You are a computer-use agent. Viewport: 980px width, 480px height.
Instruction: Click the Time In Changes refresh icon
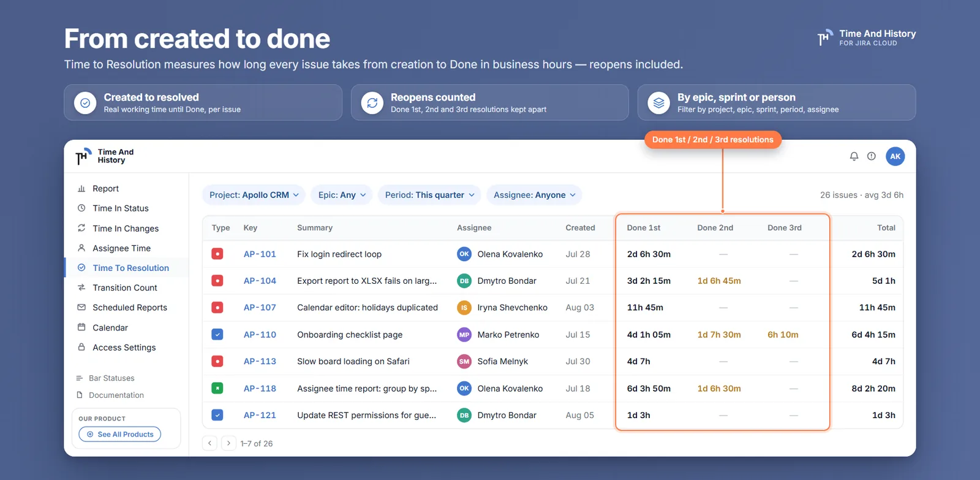point(81,228)
